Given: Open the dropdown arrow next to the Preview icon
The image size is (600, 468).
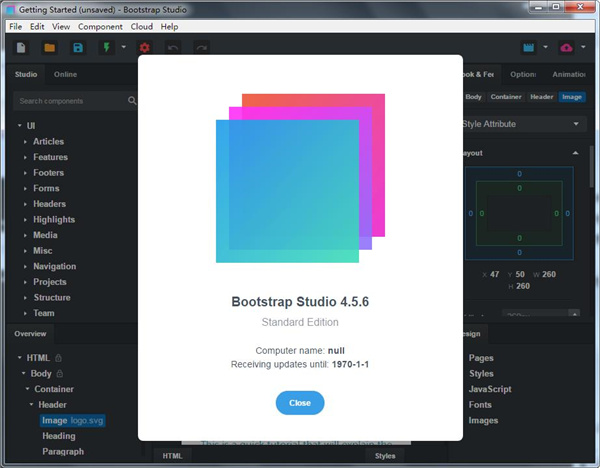Looking at the screenshot, I should (124, 47).
